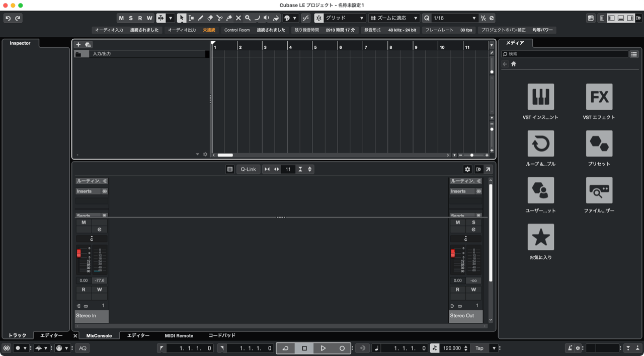The image size is (644, 356).
Task: Switch to the MIDI Remote tab
Action: pyautogui.click(x=179, y=335)
